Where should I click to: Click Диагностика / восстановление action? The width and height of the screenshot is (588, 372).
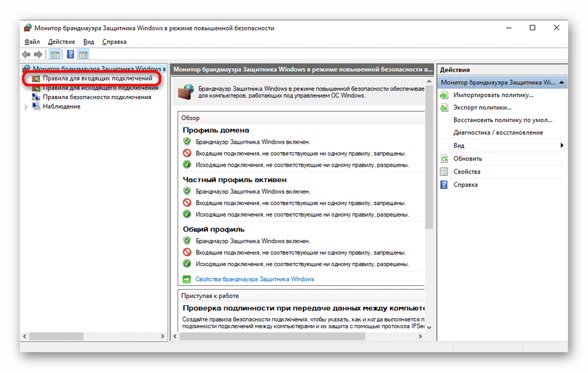point(498,132)
